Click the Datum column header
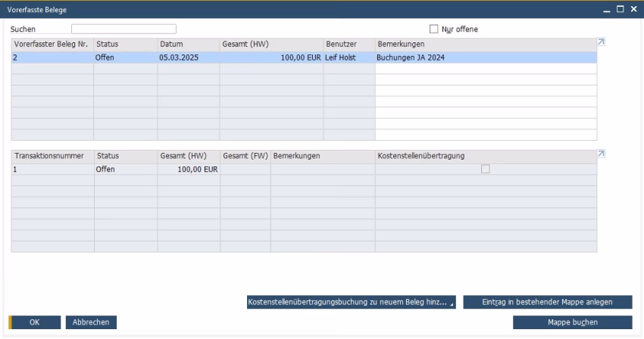 188,44
